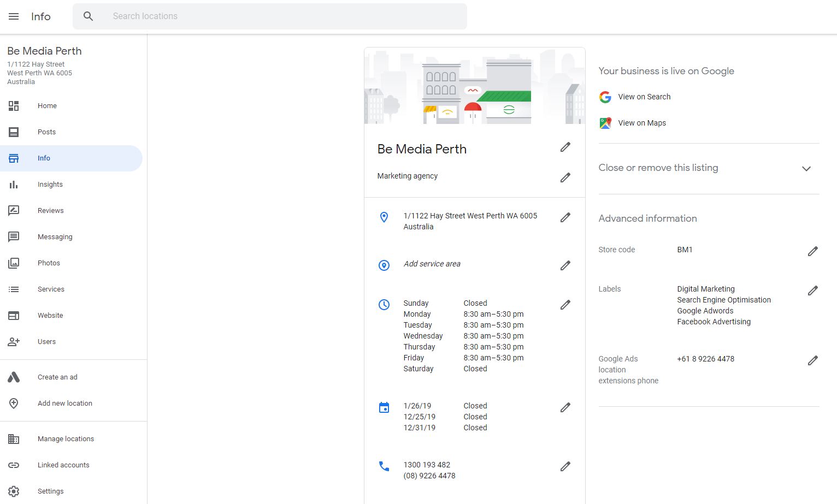Open the hamburger main menu

14,16
